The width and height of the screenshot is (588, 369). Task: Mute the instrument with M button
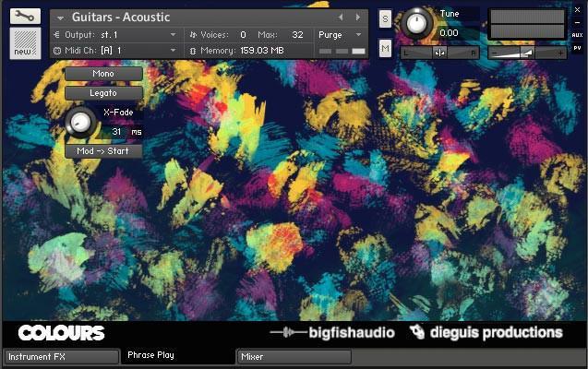pyautogui.click(x=385, y=47)
